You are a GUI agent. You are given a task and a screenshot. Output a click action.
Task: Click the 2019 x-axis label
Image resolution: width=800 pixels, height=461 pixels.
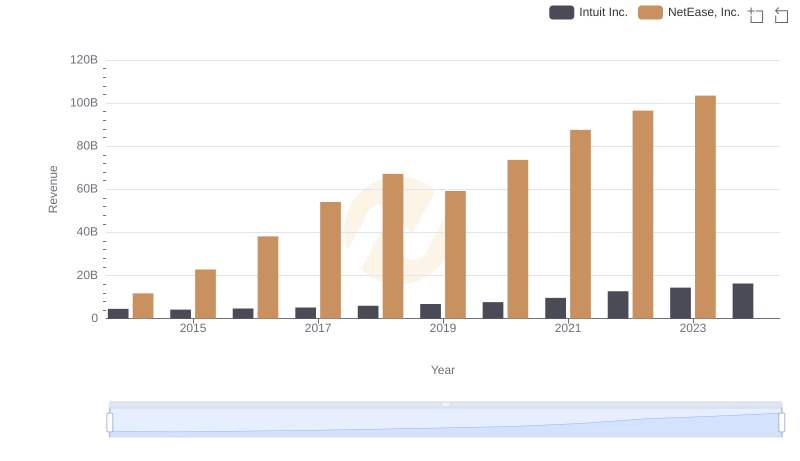pos(443,328)
